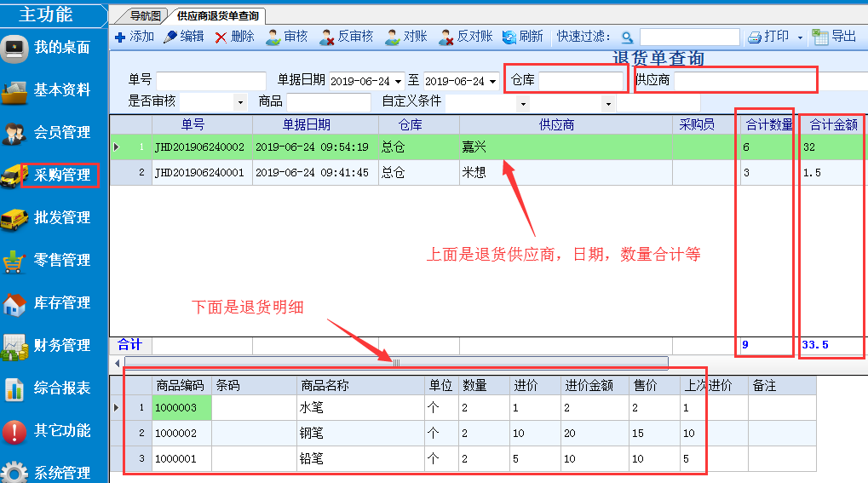The width and height of the screenshot is (868, 483).
Task: Click the 基本资料 briefcase icon
Action: click(14, 91)
